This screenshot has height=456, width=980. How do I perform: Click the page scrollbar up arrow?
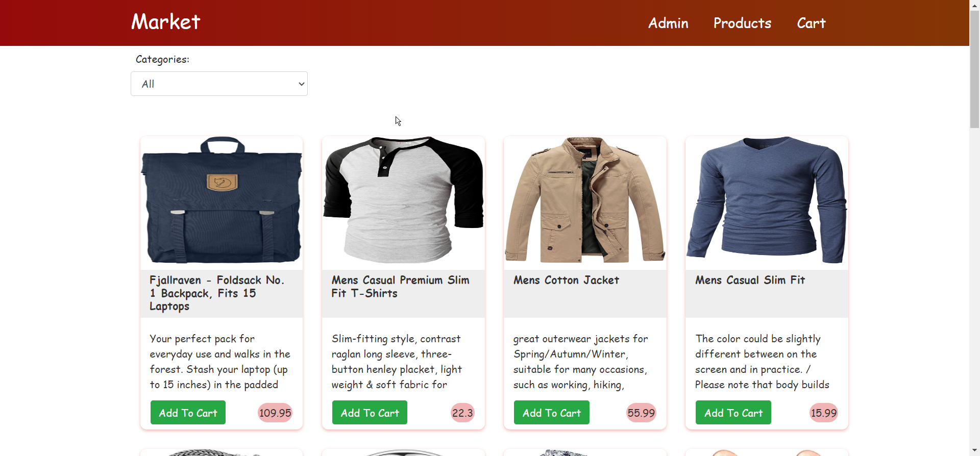974,5
